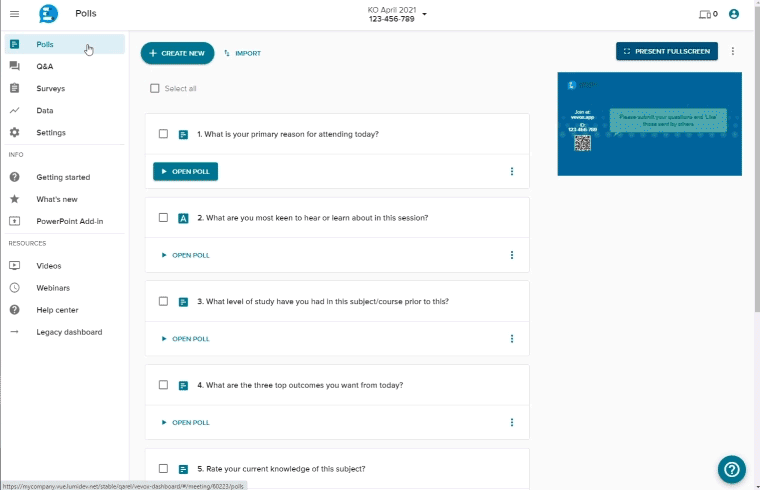This screenshot has height=490, width=760.
Task: Click the word cloud icon on question 2
Action: point(183,218)
